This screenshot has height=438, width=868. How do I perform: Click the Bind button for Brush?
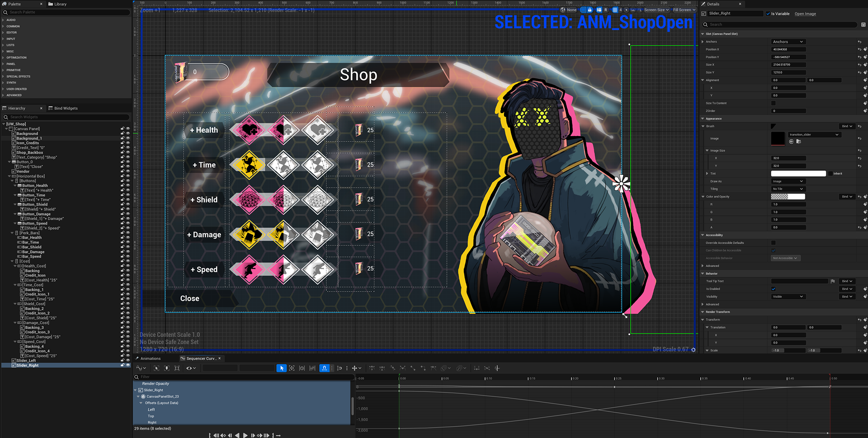(847, 126)
